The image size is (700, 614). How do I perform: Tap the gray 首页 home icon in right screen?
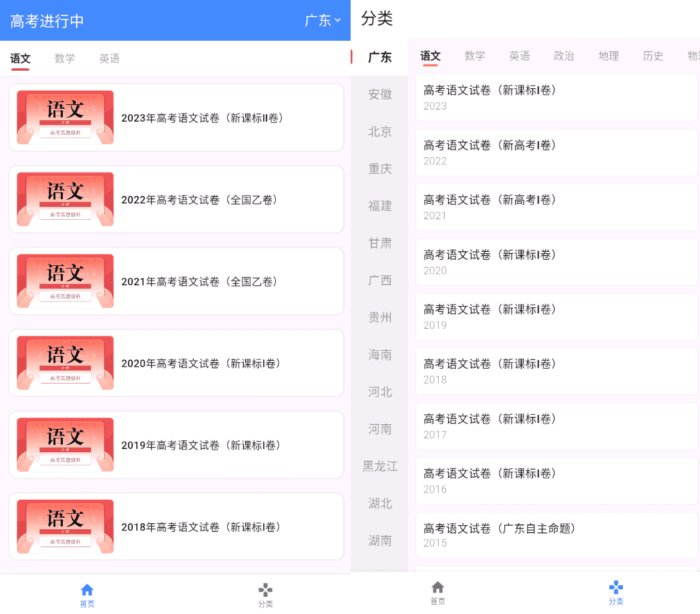[437, 588]
